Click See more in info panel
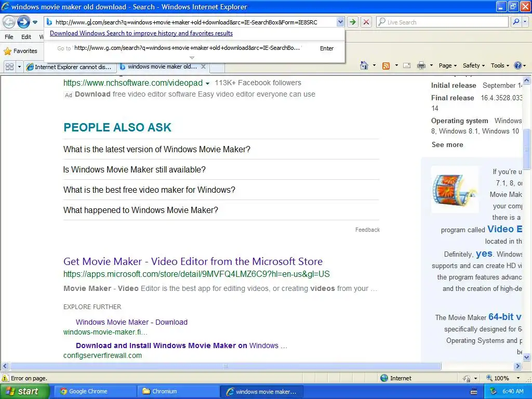 point(447,144)
